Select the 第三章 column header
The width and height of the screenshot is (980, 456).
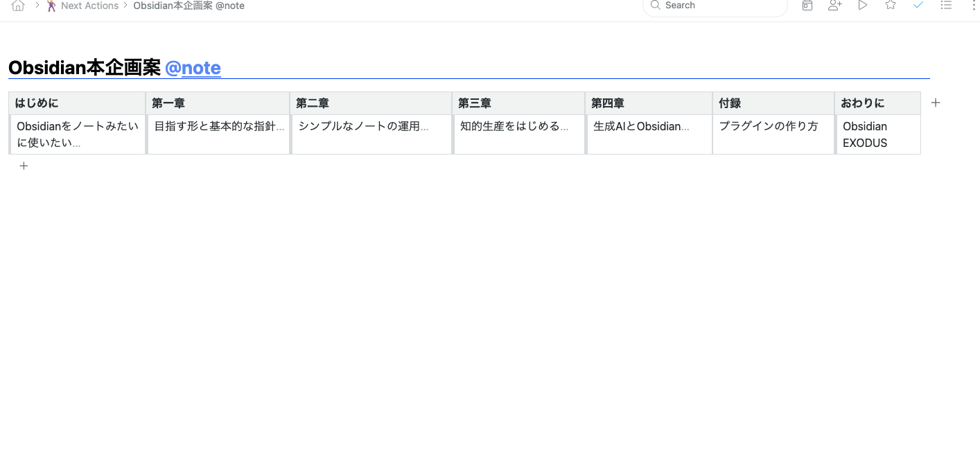point(518,103)
